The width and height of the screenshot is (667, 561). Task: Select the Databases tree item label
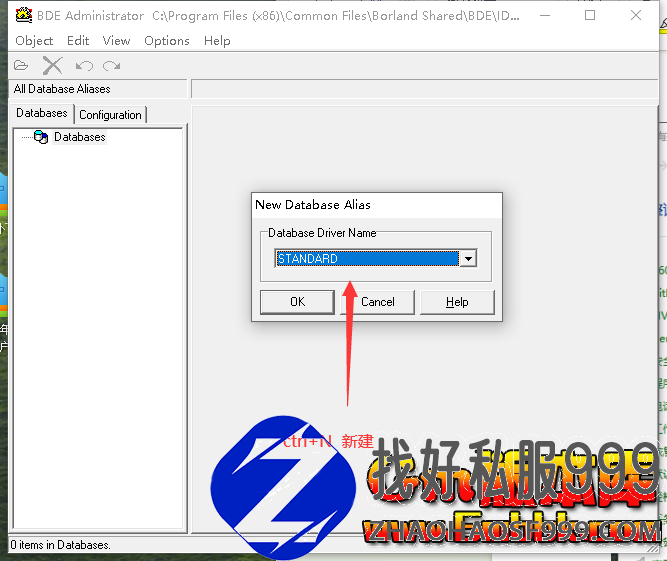[80, 137]
